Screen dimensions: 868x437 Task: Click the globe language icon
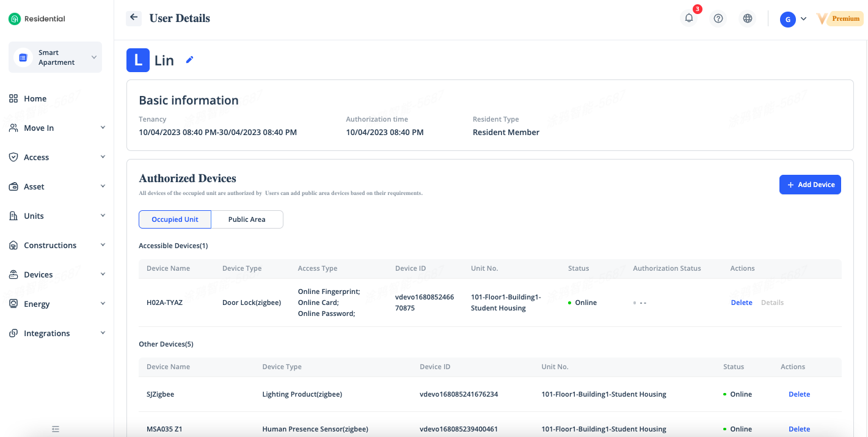pos(748,18)
